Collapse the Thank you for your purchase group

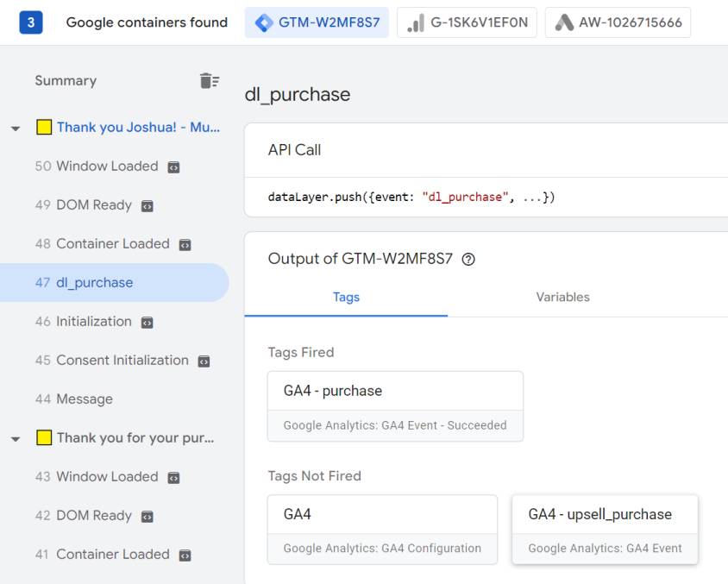click(16, 439)
